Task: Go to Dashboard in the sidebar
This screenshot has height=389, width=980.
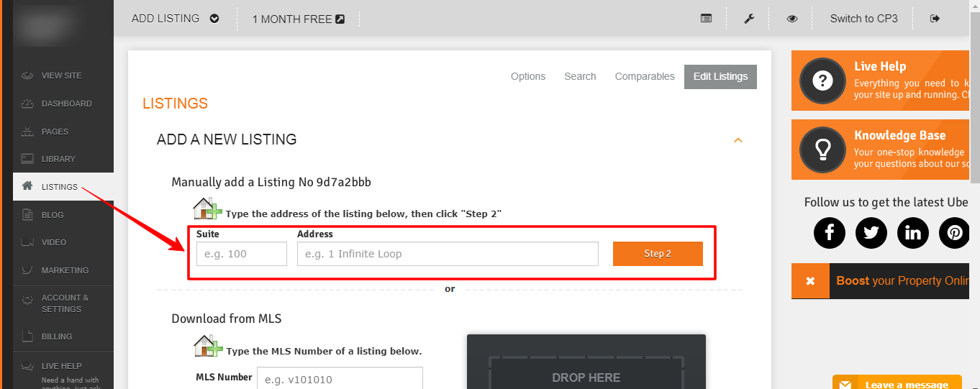Action: pyautogui.click(x=63, y=104)
